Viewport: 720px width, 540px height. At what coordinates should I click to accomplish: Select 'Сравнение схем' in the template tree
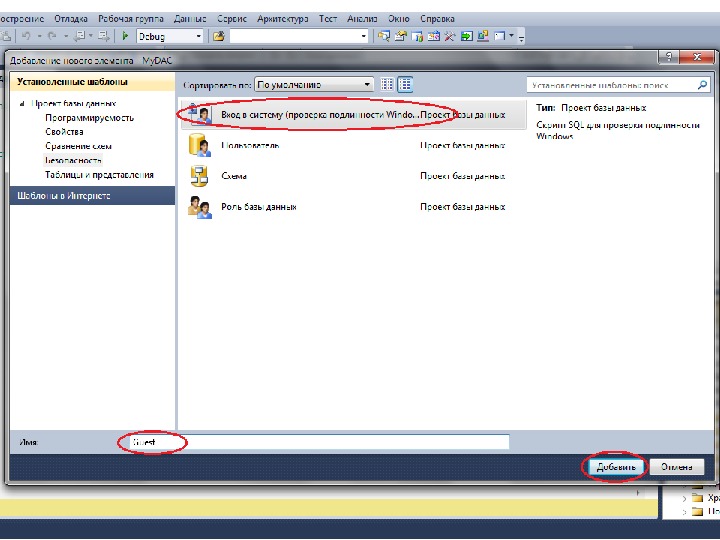tap(79, 146)
